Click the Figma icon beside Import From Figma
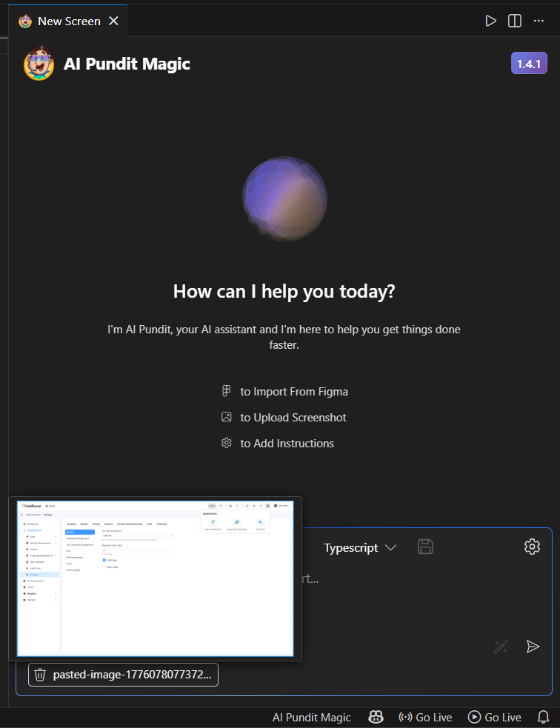This screenshot has width=560, height=728. pyautogui.click(x=226, y=391)
